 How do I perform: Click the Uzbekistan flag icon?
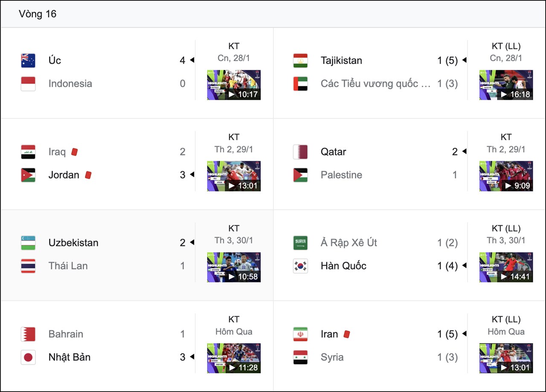pyautogui.click(x=28, y=243)
